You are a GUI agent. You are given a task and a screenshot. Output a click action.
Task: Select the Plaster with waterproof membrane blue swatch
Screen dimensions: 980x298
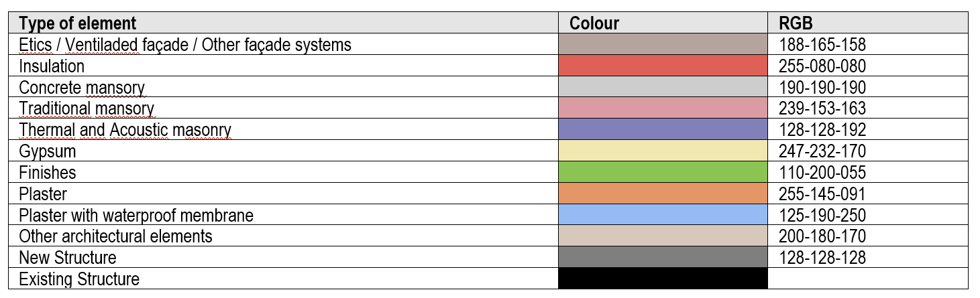click(663, 215)
